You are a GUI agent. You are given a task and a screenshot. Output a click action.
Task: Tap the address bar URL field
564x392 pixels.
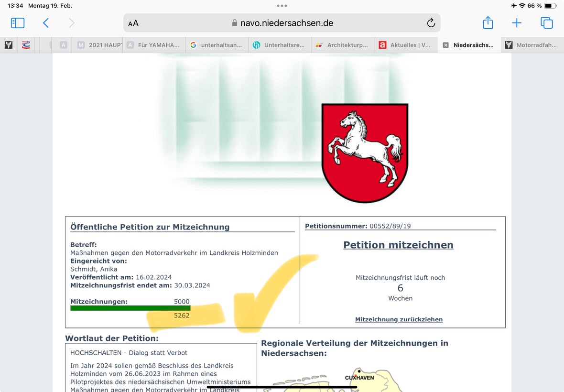point(282,23)
